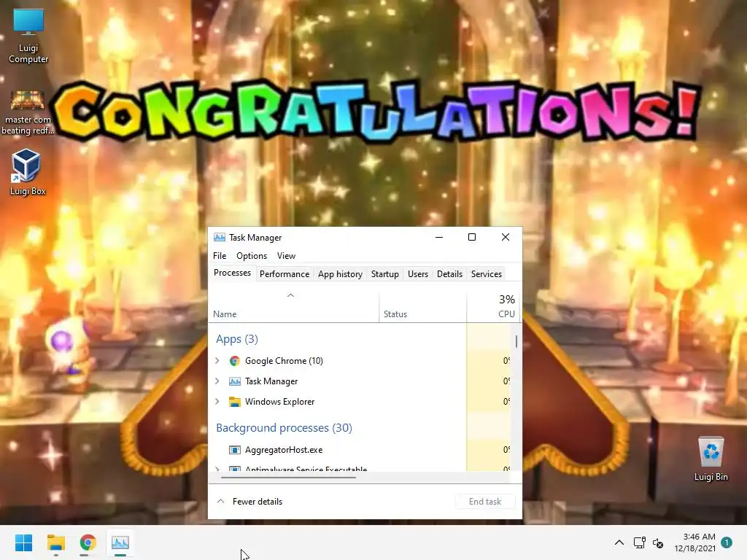The image size is (747, 560).
Task: Switch to the Startup tab
Action: coord(385,274)
